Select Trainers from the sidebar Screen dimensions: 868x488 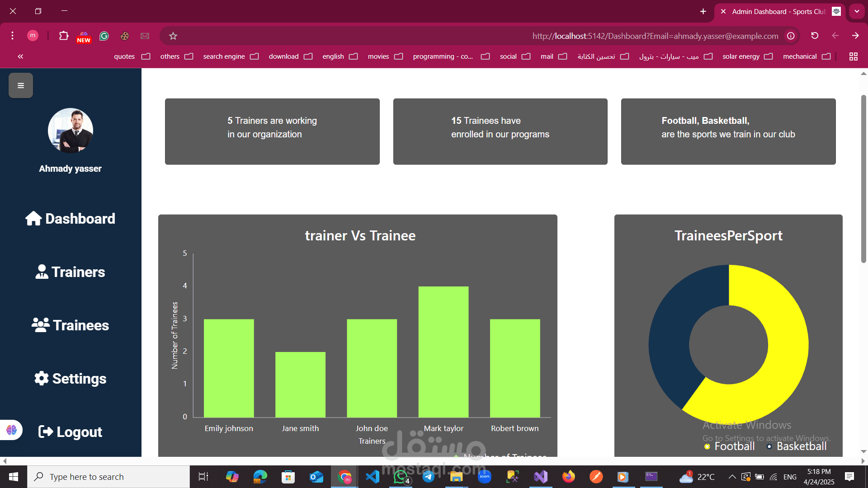pyautogui.click(x=70, y=272)
